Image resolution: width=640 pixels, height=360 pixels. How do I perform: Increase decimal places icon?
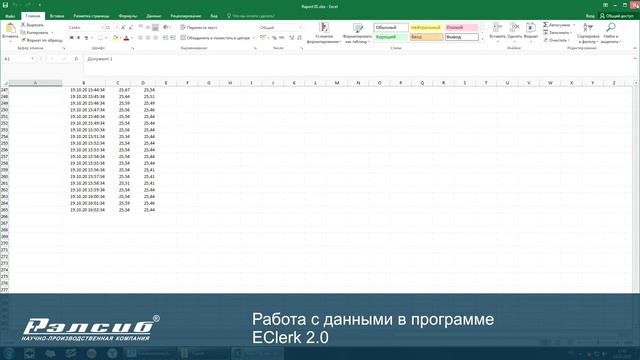pos(291,38)
